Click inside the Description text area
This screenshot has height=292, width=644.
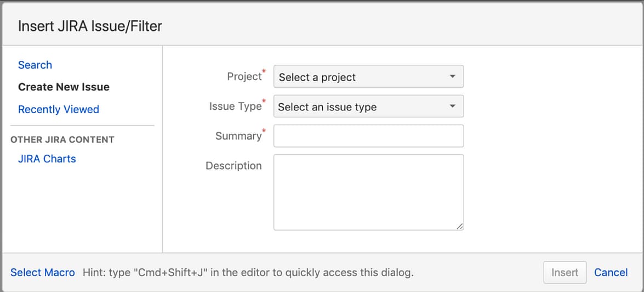(368, 192)
